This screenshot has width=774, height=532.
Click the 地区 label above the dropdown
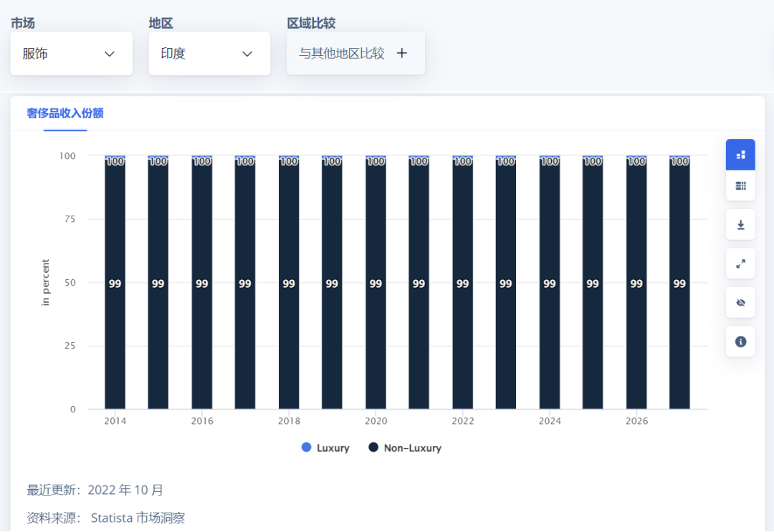pyautogui.click(x=161, y=23)
